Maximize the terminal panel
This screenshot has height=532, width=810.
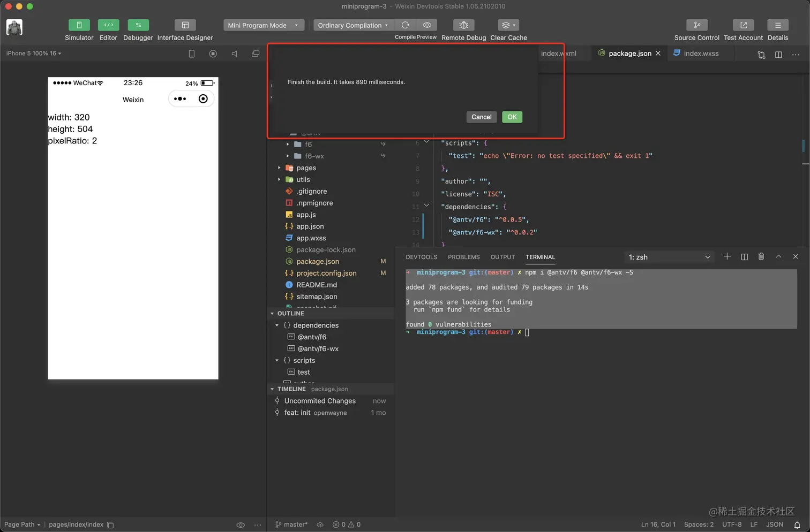(x=778, y=257)
